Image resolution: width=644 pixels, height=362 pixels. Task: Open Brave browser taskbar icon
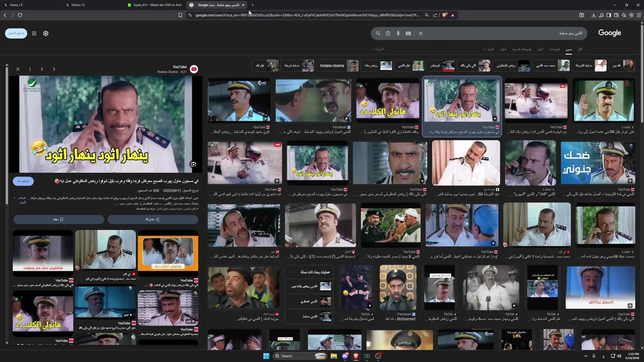pos(356,356)
